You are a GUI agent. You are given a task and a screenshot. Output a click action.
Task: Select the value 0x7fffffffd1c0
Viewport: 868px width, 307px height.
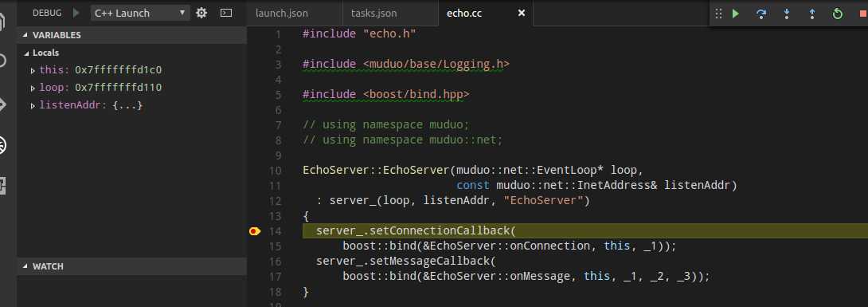[119, 70]
